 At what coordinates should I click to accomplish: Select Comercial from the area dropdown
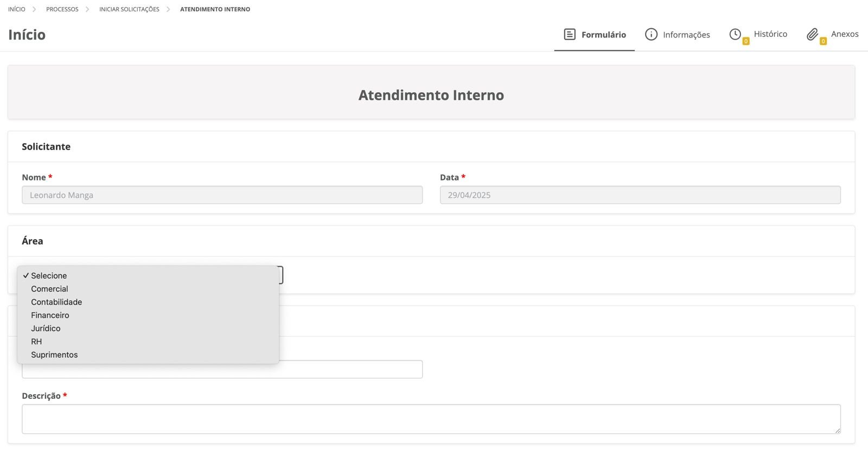click(148, 289)
